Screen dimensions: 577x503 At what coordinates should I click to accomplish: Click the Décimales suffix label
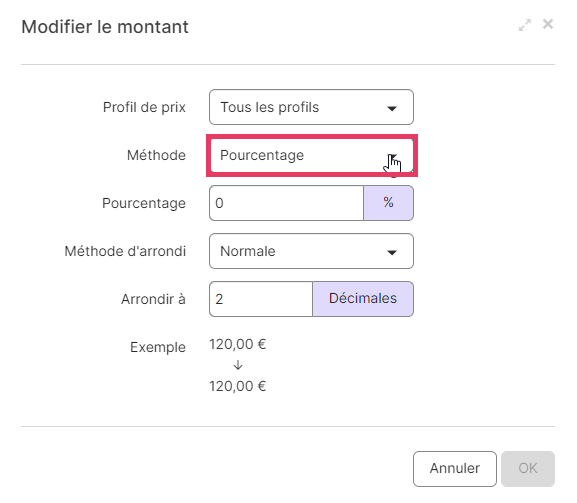[363, 299]
